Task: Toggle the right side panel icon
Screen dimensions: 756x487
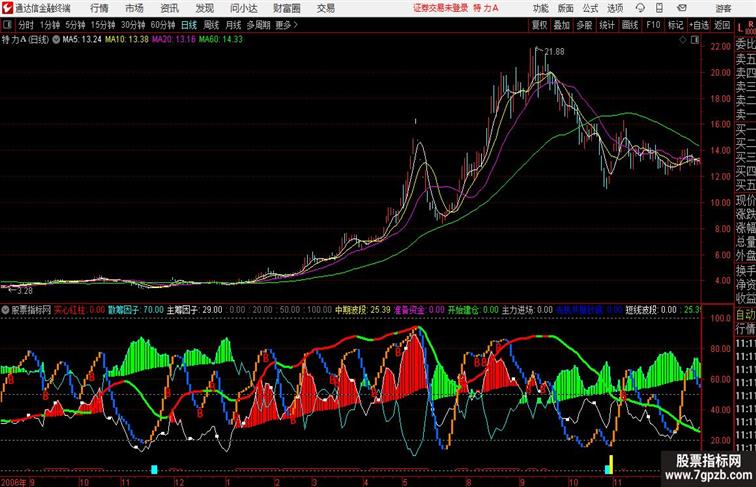Action: pos(695,40)
